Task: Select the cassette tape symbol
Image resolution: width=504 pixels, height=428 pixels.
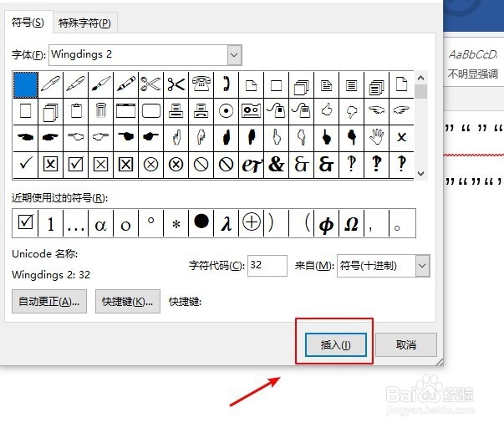Action: pos(252,111)
